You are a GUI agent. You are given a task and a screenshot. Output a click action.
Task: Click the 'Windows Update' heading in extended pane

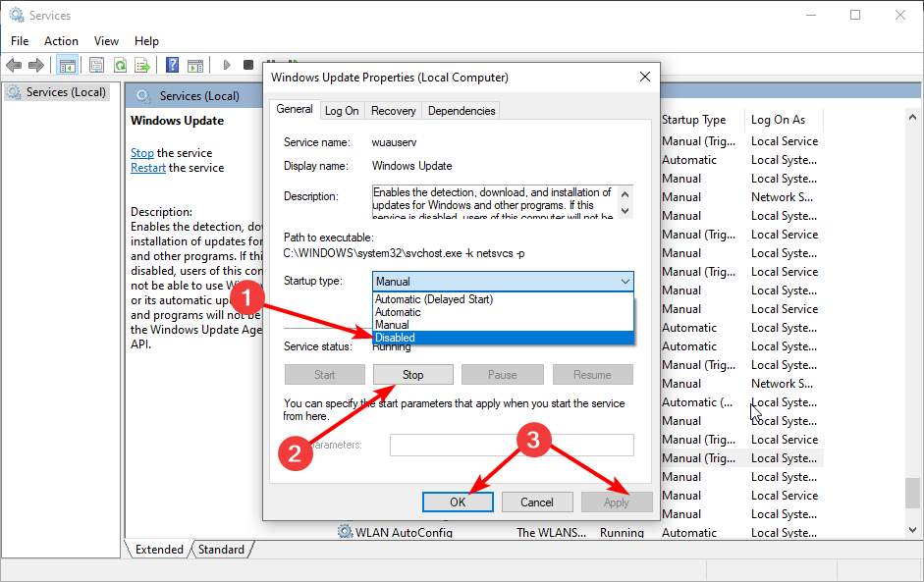coord(178,121)
